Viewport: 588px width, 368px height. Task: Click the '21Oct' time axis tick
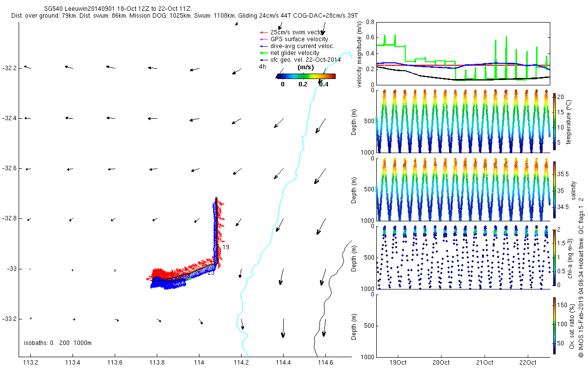484,363
